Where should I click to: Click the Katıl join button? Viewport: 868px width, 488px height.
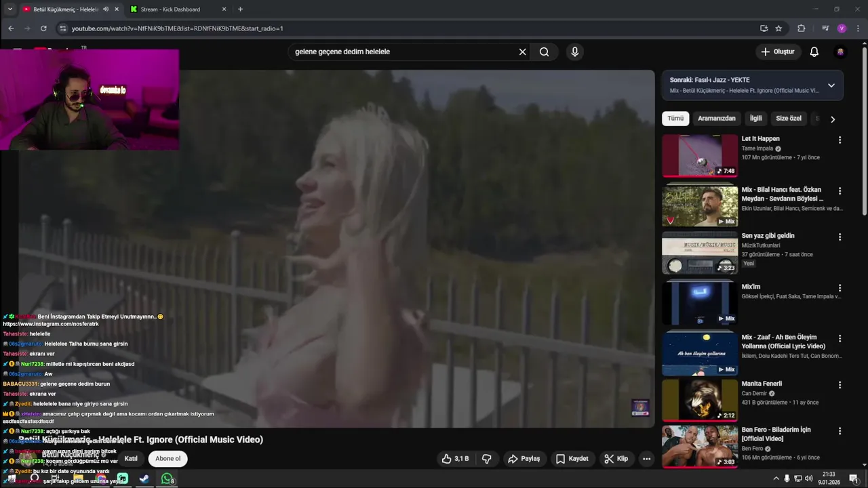point(131,459)
